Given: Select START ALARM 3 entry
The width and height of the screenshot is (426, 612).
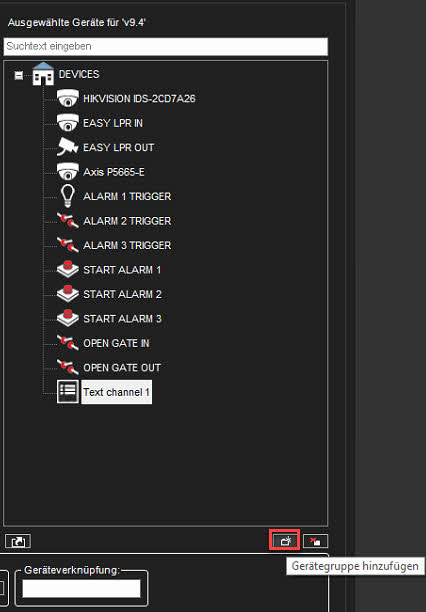Looking at the screenshot, I should 122,318.
